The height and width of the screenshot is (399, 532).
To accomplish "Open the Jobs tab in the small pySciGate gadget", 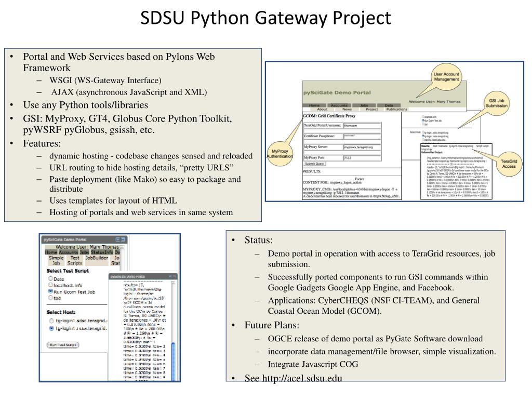I will (85, 252).
